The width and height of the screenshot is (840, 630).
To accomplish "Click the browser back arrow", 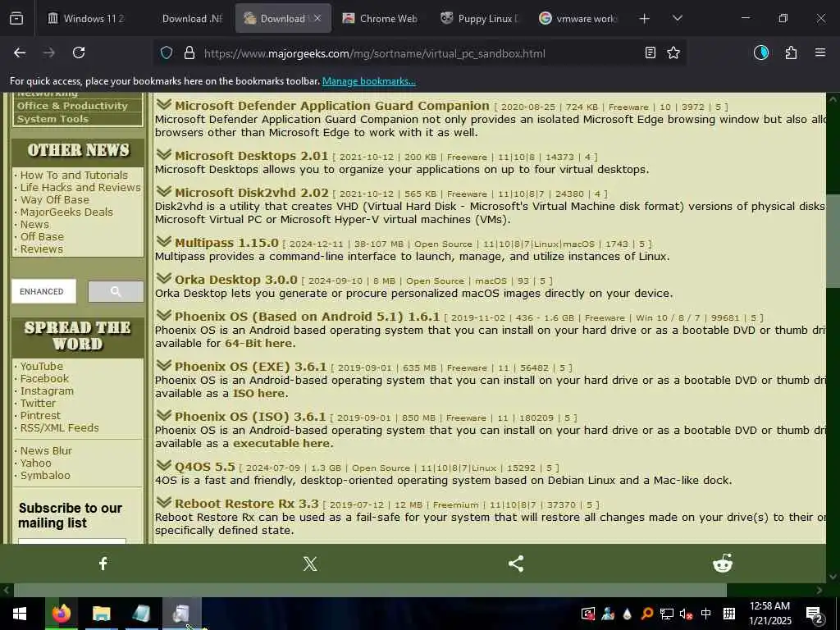I will pos(20,52).
